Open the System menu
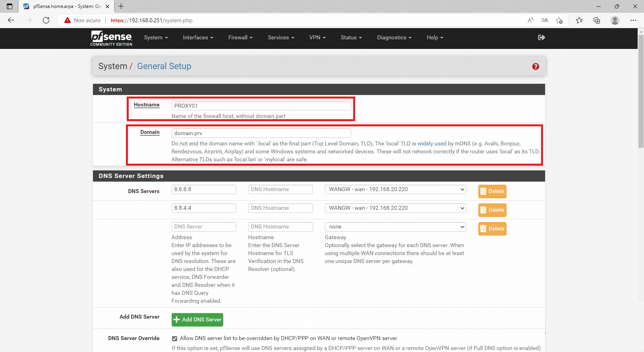The width and height of the screenshot is (644, 352). tap(156, 38)
